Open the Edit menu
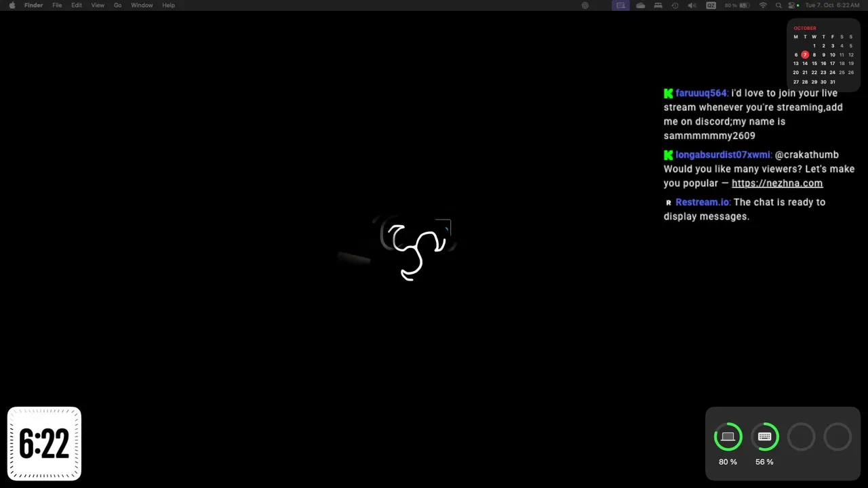This screenshot has width=868, height=488. (77, 5)
